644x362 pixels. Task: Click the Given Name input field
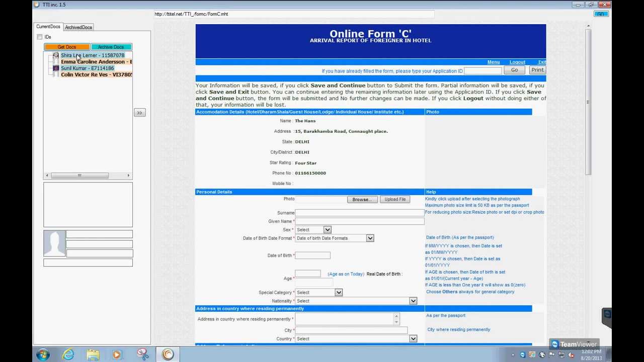(x=360, y=222)
